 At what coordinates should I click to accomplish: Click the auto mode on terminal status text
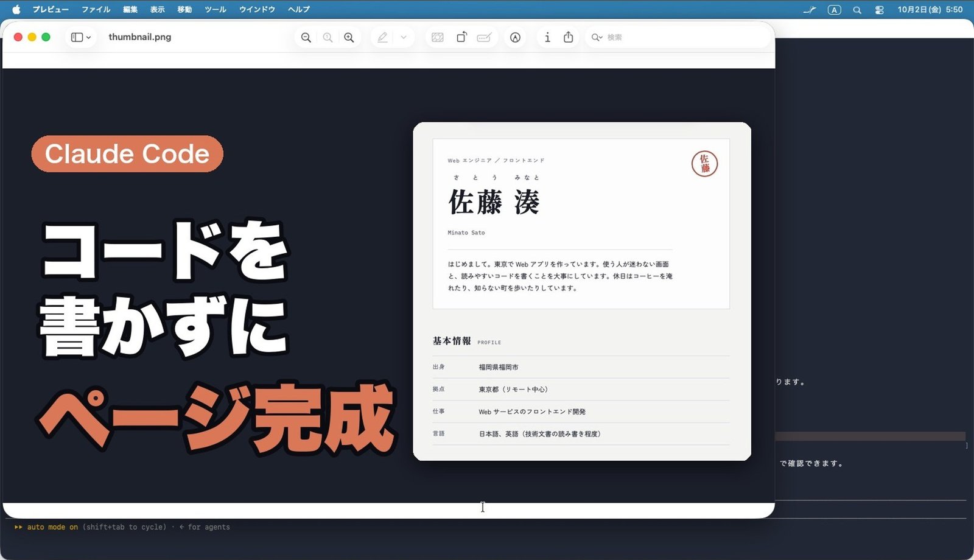coord(52,527)
